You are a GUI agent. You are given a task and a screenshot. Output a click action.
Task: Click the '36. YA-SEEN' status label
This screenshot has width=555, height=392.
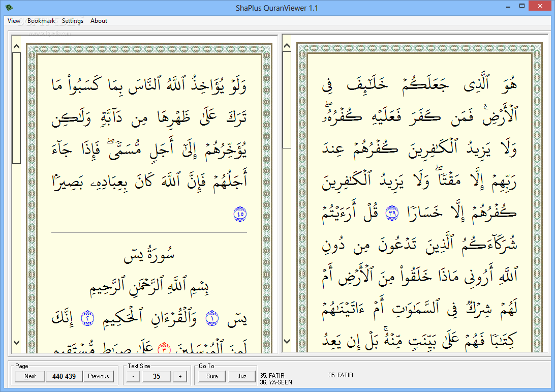pos(276,382)
